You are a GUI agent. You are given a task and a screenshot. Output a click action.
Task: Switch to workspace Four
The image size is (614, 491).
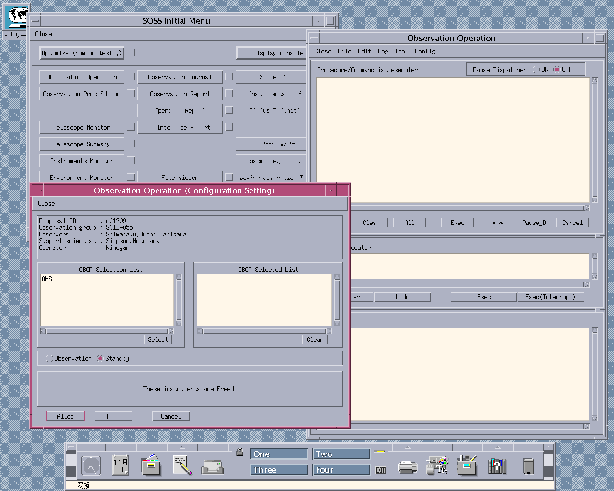pyautogui.click(x=341, y=469)
